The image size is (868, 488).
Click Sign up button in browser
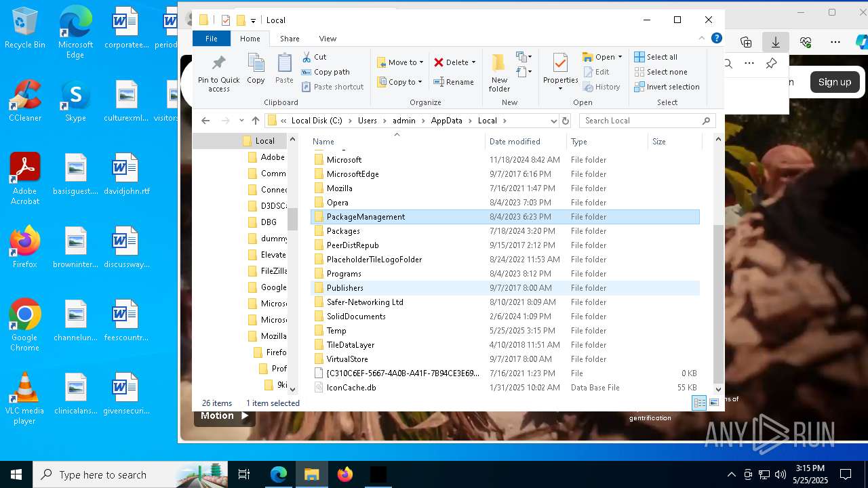[x=834, y=82]
